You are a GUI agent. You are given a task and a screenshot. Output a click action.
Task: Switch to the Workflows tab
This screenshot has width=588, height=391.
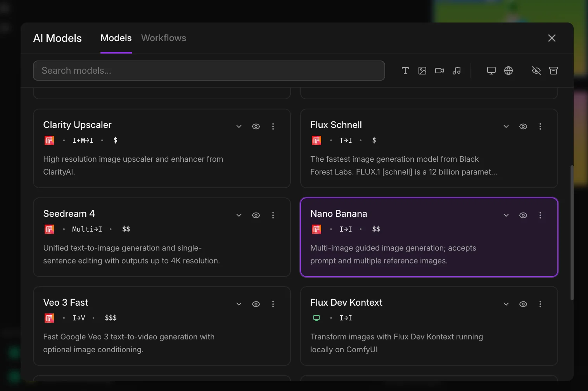(x=164, y=38)
